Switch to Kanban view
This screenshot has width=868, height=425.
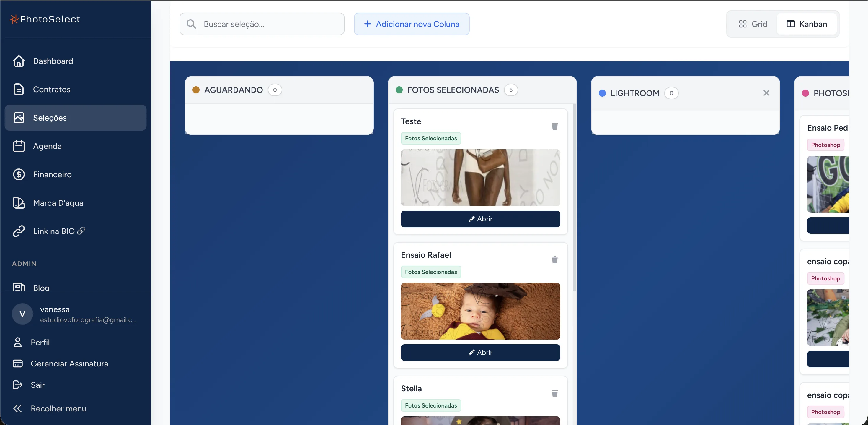(806, 24)
